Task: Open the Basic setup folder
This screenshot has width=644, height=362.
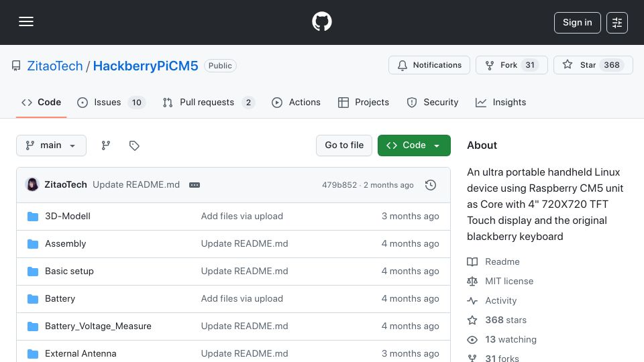Action: (x=69, y=271)
